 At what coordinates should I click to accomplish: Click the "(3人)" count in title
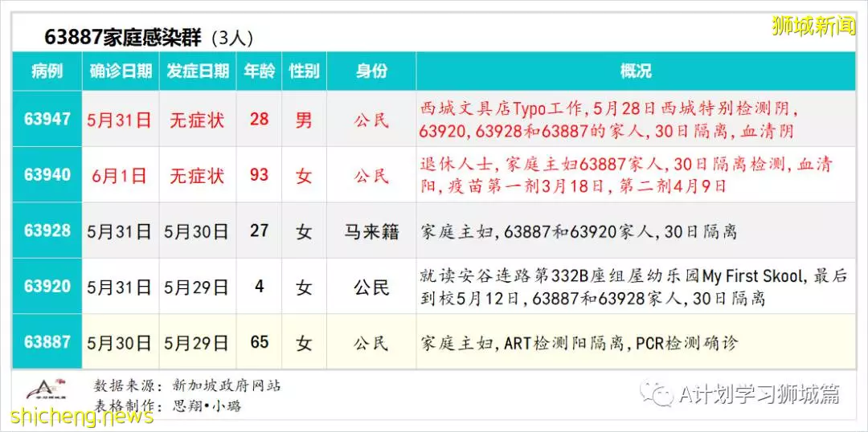point(232,38)
